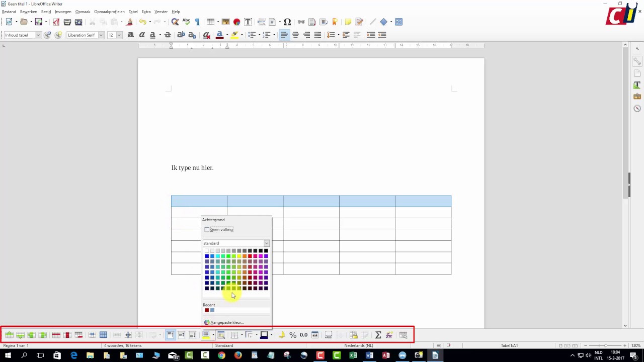The height and width of the screenshot is (362, 644).
Task: Open the Opmaak menu
Action: pyautogui.click(x=83, y=12)
